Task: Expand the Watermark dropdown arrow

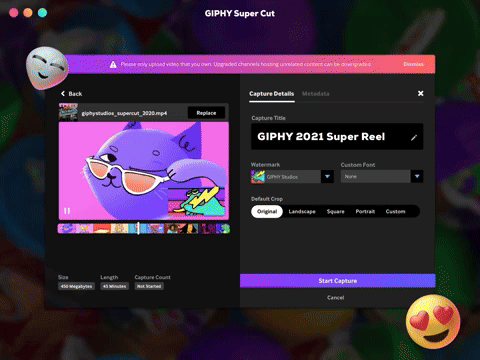Action: (x=327, y=176)
